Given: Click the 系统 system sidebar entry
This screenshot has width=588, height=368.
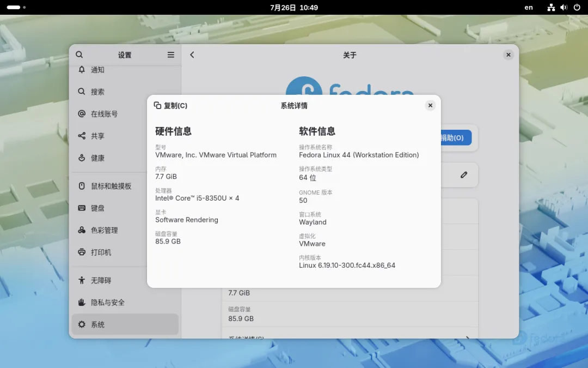Looking at the screenshot, I should pos(125,324).
